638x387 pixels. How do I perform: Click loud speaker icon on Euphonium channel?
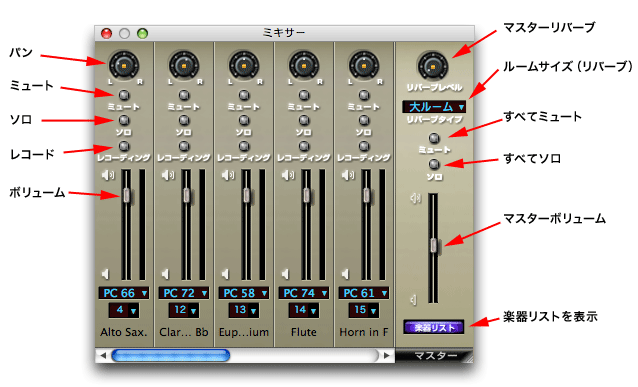228,175
